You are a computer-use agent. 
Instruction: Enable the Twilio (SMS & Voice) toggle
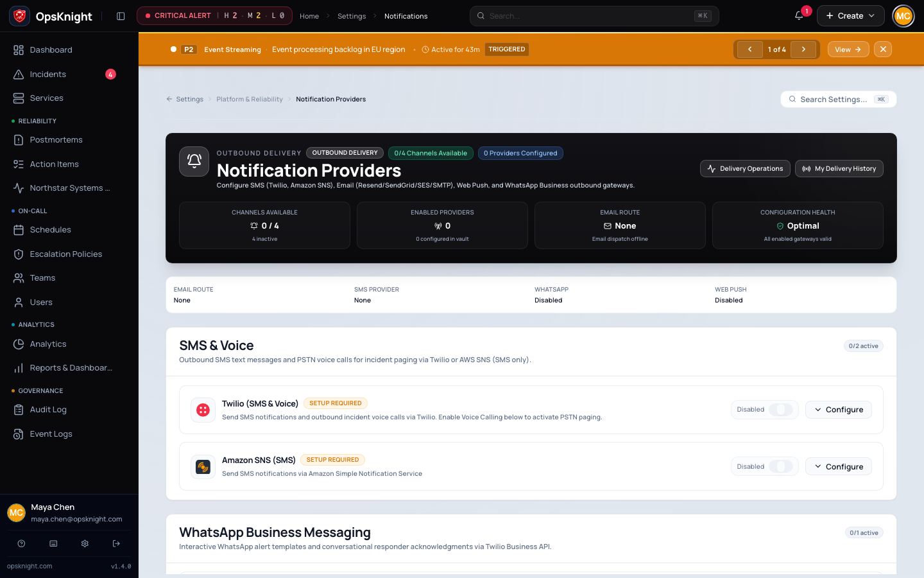click(x=781, y=410)
